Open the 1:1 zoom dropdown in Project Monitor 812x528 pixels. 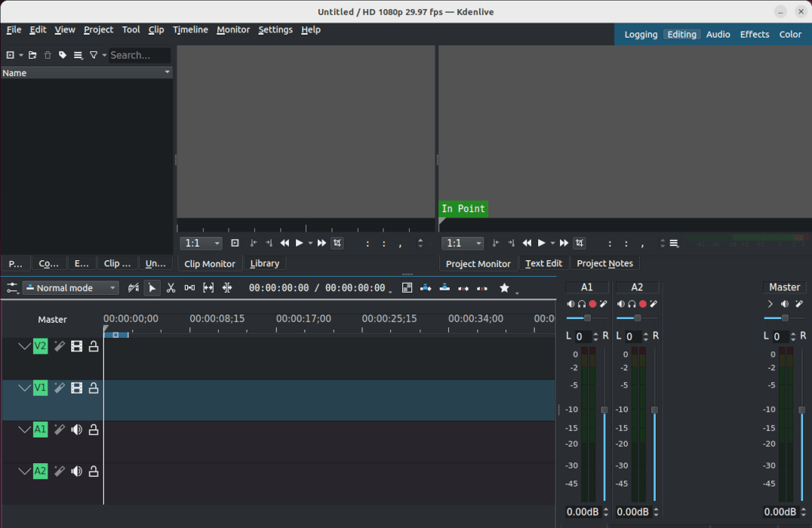462,243
